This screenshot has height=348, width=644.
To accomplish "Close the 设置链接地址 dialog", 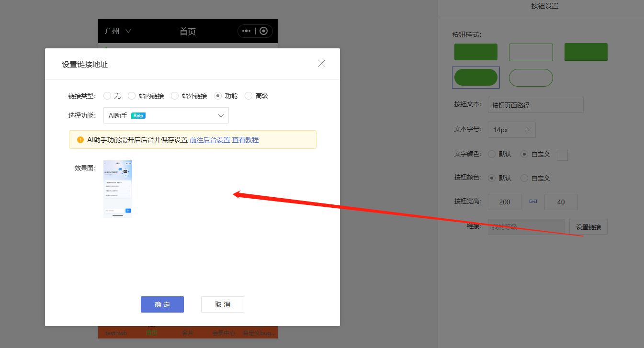I will (x=321, y=64).
